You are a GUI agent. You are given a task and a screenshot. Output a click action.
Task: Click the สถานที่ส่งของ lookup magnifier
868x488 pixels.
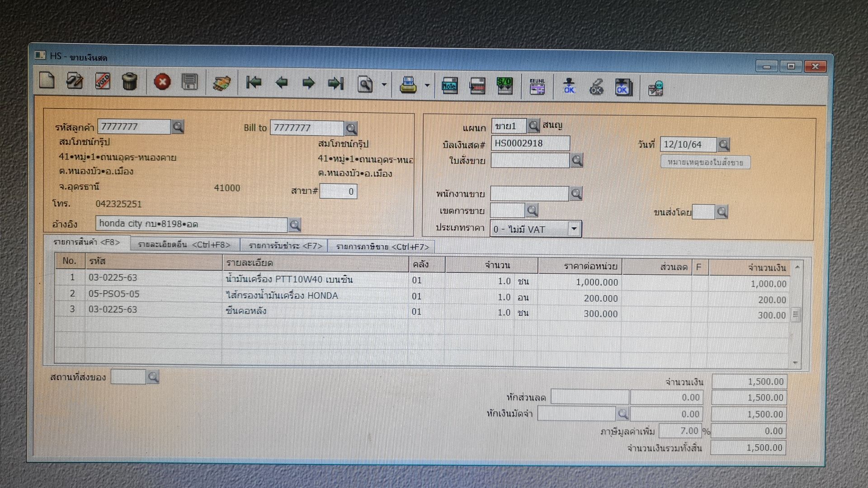(153, 377)
